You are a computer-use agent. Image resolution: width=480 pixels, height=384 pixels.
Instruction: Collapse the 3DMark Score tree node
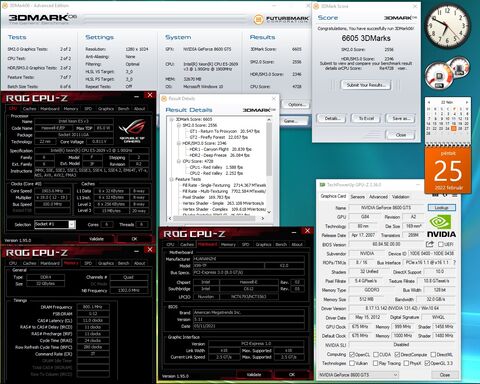click(x=172, y=119)
